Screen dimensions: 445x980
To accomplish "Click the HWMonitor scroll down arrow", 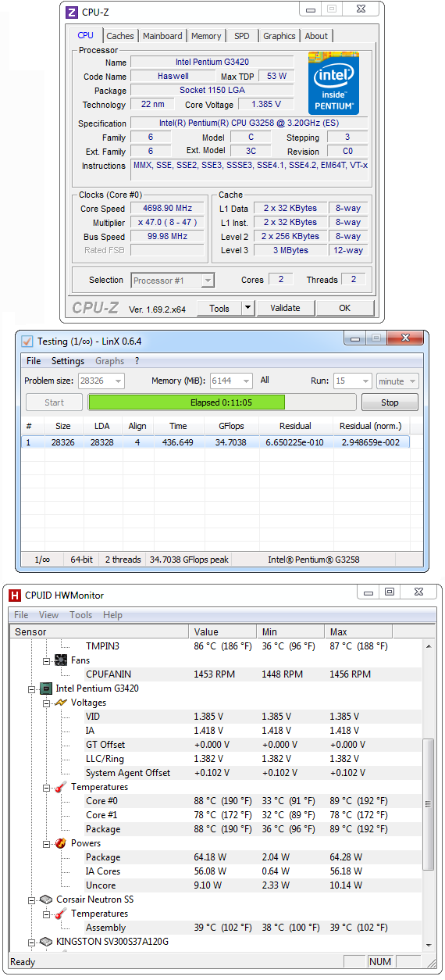I will point(428,946).
